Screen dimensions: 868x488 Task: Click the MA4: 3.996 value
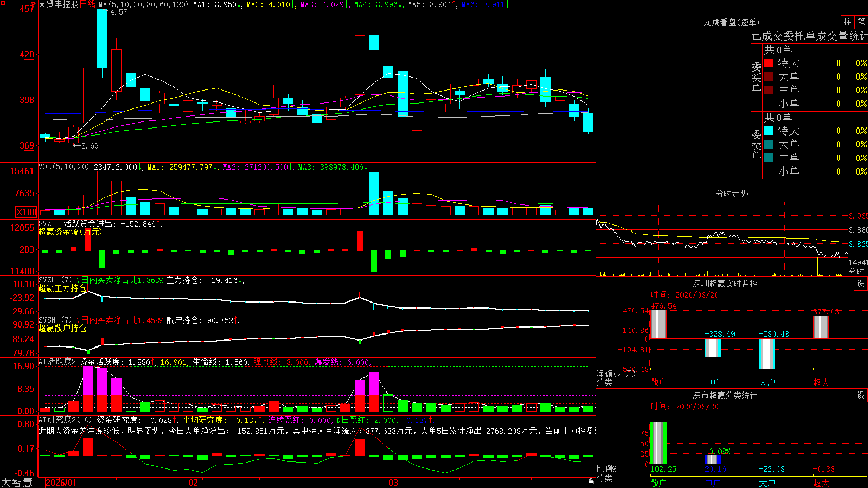pyautogui.click(x=376, y=4)
